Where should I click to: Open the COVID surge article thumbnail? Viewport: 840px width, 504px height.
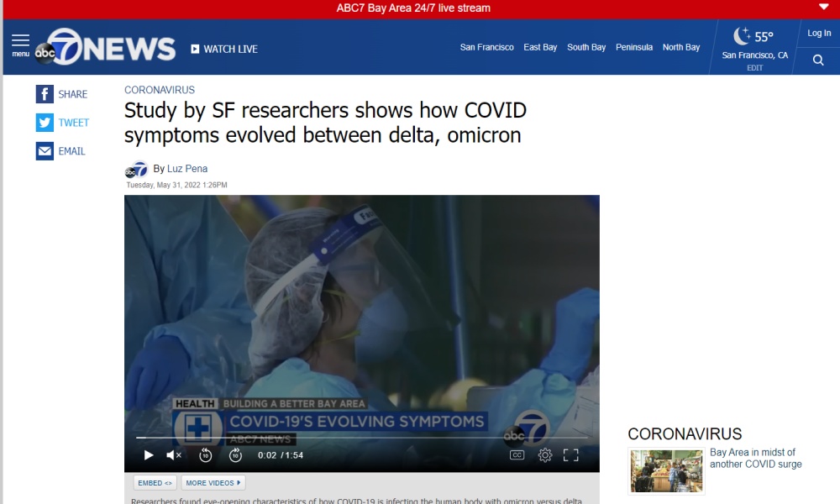tap(666, 471)
